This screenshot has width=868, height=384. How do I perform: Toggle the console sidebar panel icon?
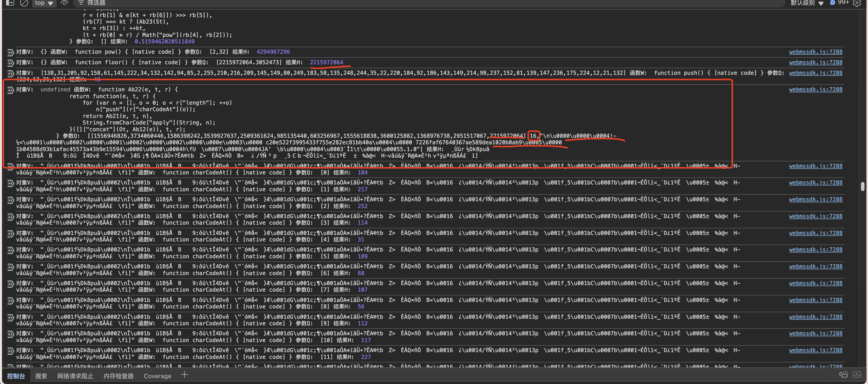click(10, 3)
